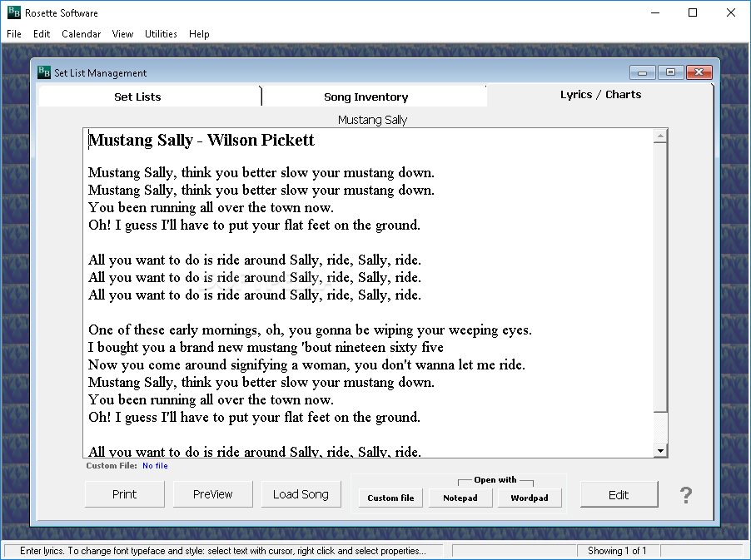The image size is (751, 560).
Task: Click the status bar hint about entering lyrics
Action: coord(222,551)
